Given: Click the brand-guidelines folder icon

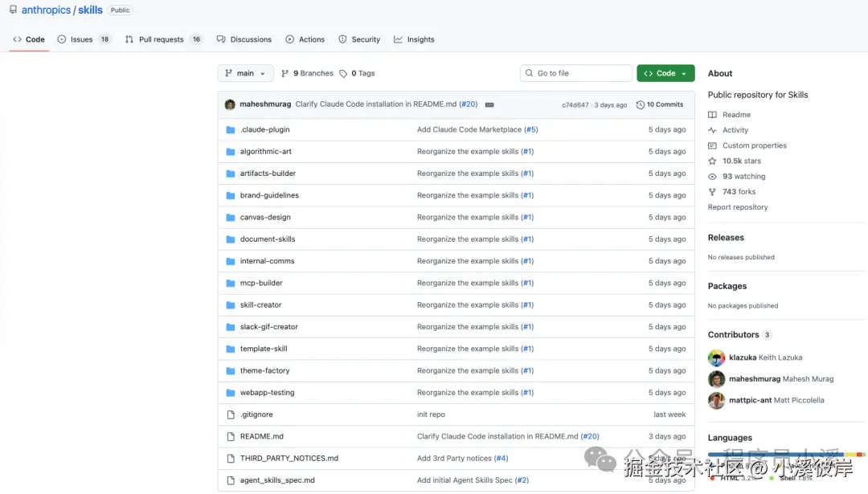Looking at the screenshot, I should click(231, 195).
